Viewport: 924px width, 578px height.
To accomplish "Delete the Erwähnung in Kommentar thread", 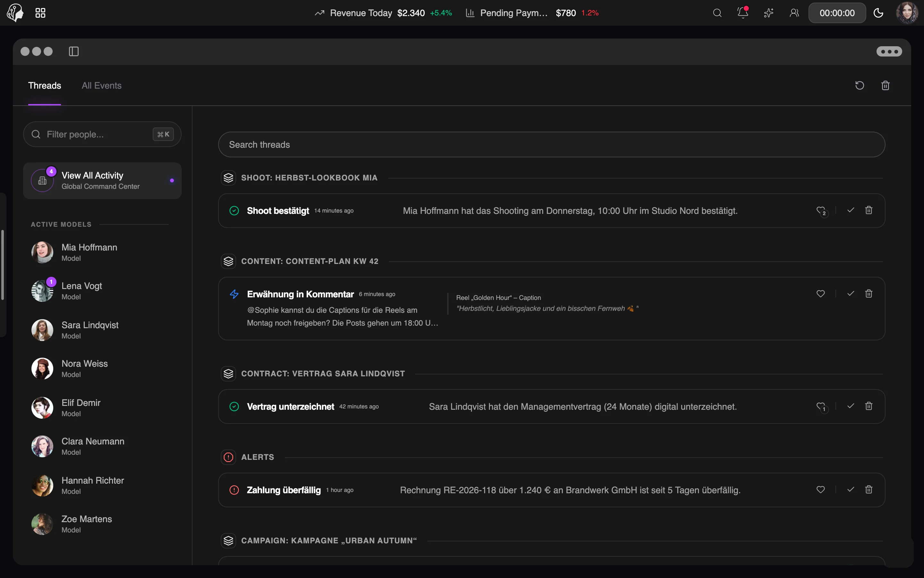I will tap(868, 293).
